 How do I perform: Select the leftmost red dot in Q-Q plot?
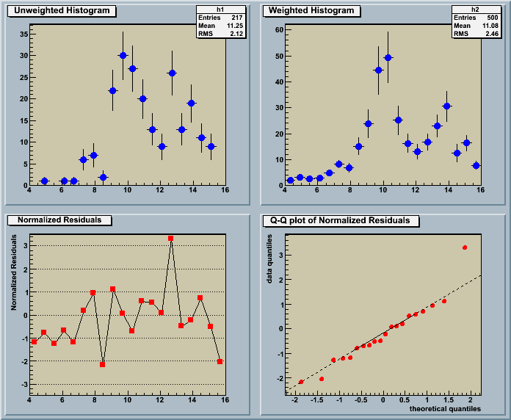pos(301,382)
